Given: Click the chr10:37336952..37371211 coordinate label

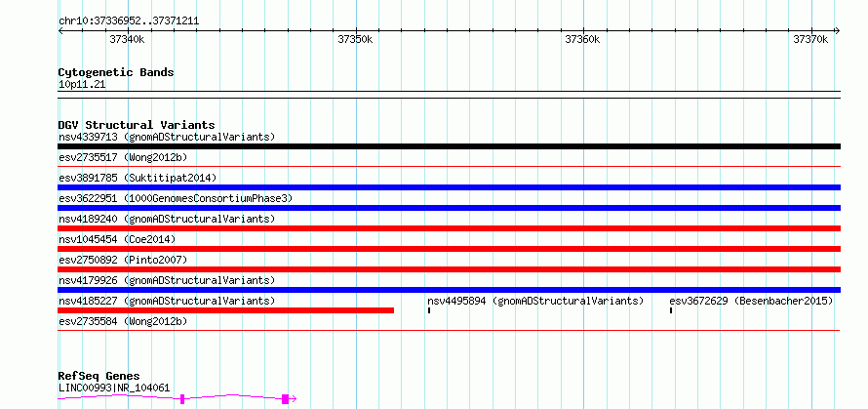Looking at the screenshot, I should click(x=129, y=21).
